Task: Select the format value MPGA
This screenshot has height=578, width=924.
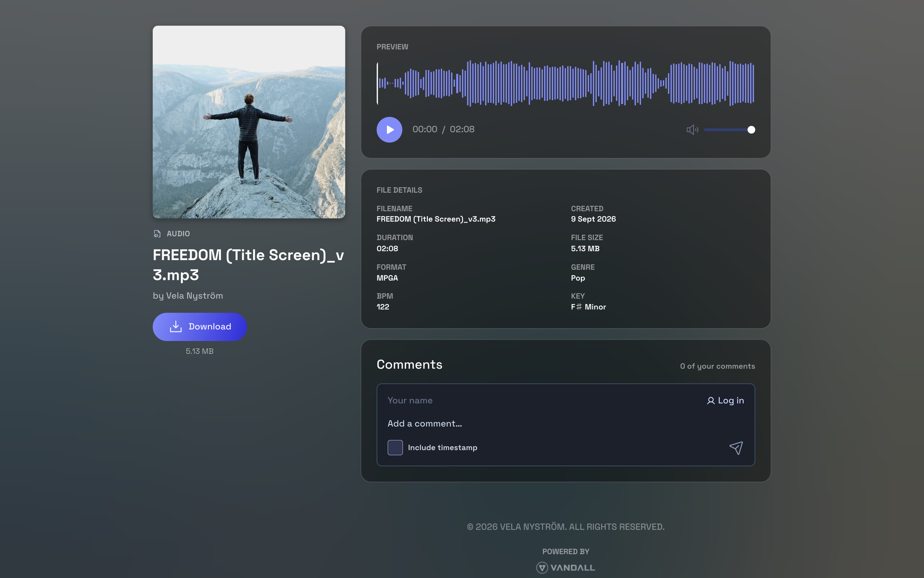Action: tap(387, 278)
